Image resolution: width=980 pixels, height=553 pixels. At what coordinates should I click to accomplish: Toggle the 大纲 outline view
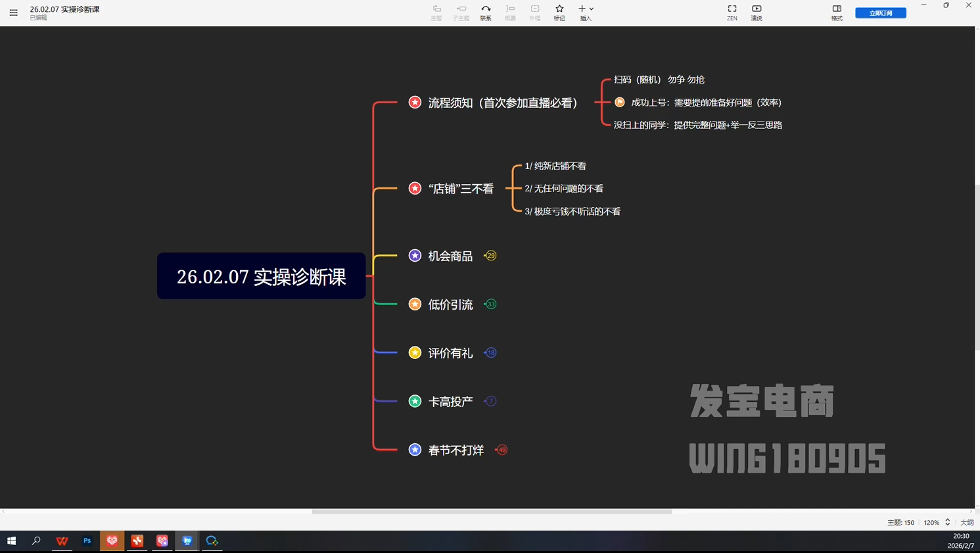967,521
